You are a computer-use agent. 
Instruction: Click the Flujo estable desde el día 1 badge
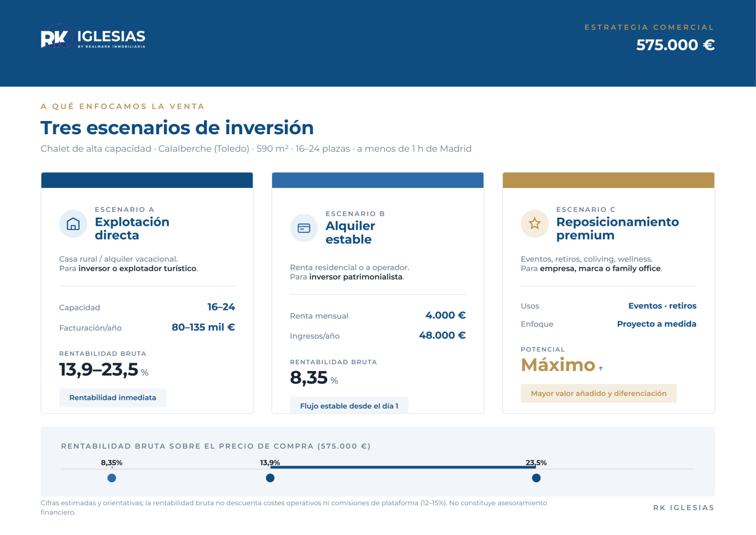[x=349, y=405]
